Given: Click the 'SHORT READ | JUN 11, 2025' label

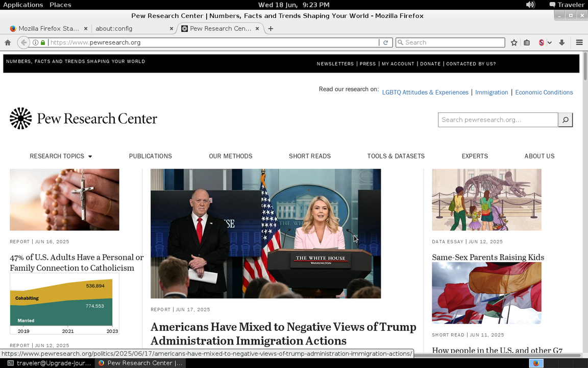Looking at the screenshot, I should click(468, 335).
